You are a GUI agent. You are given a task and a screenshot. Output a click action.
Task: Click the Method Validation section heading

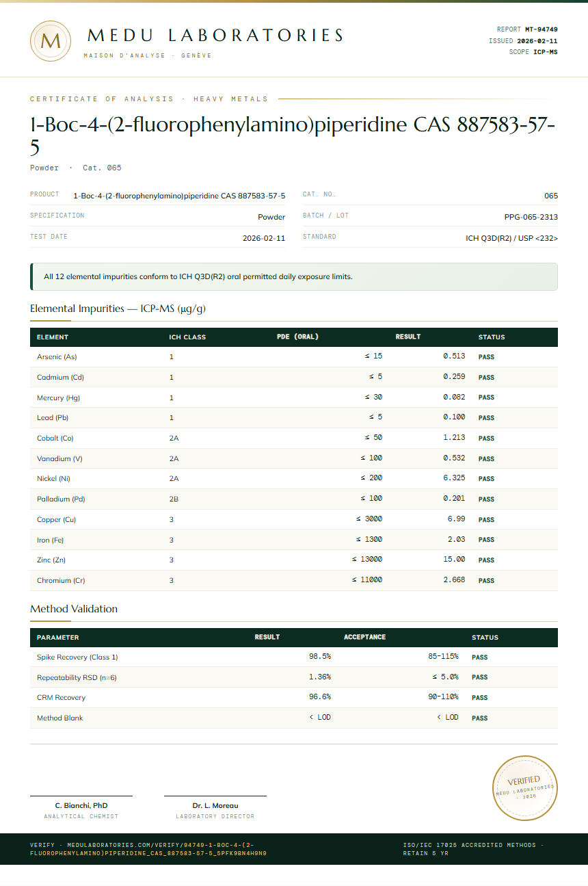click(74, 609)
